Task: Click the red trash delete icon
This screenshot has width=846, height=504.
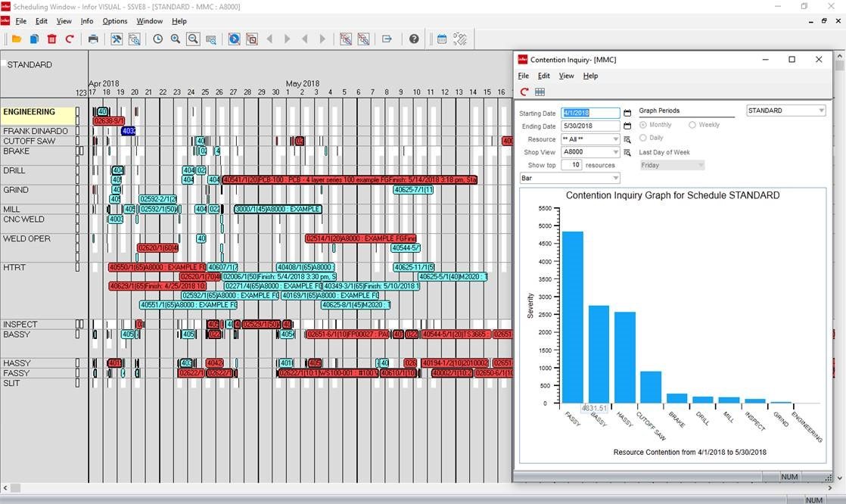Action: pyautogui.click(x=51, y=39)
